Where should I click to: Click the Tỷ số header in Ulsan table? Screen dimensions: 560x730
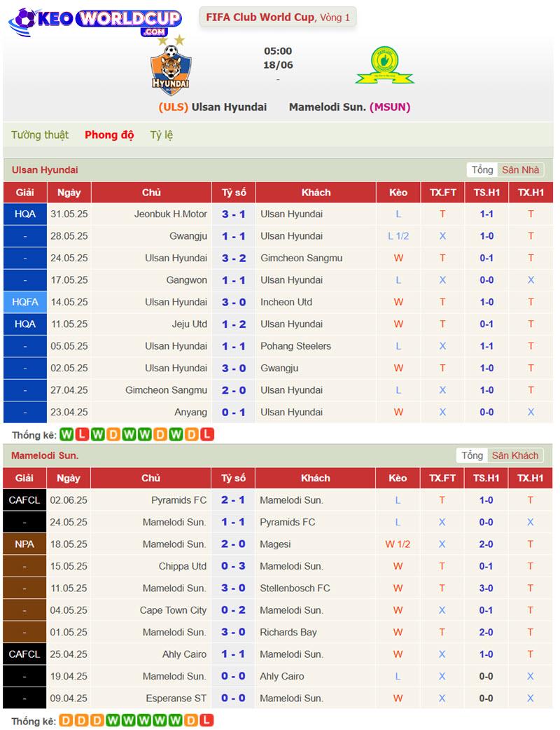234,192
